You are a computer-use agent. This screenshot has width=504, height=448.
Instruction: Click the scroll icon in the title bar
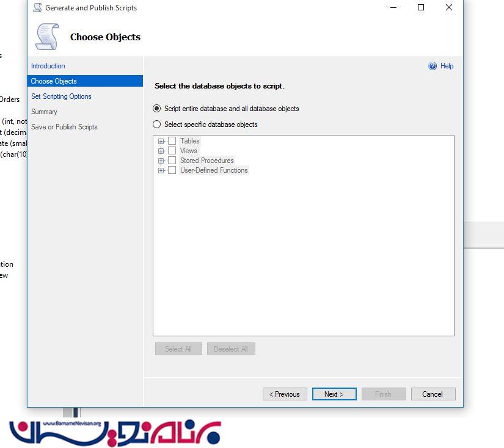point(37,7)
